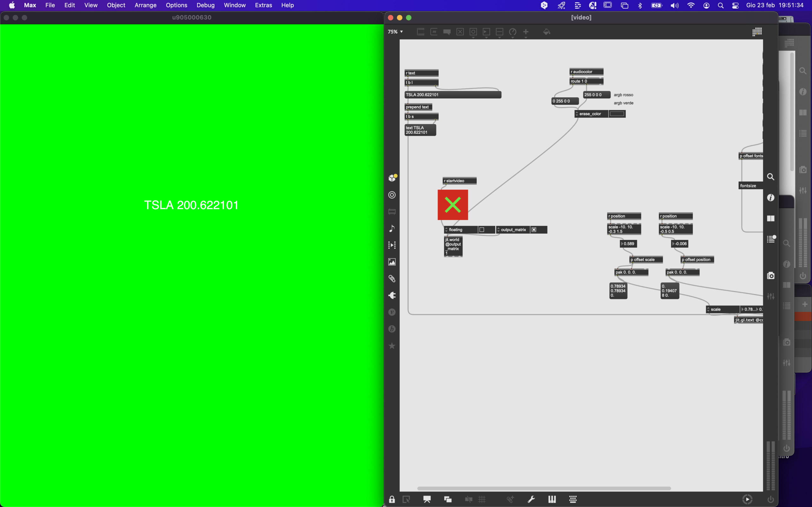This screenshot has width=812, height=507.
Task: Uncheck the output_matrix checkbox
Action: click(534, 230)
